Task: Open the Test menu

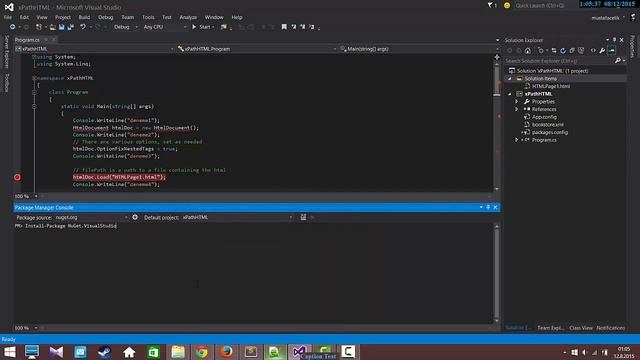Action: 167,17
